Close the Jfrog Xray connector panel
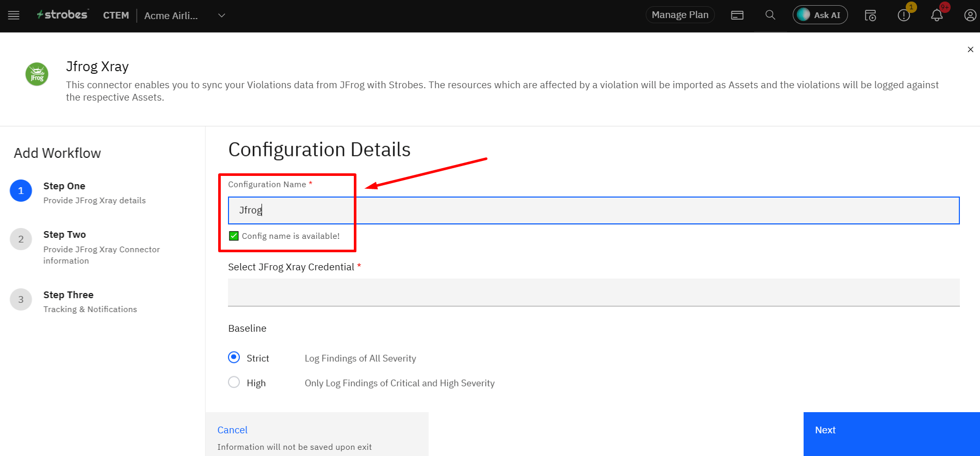980x456 pixels. (970, 50)
